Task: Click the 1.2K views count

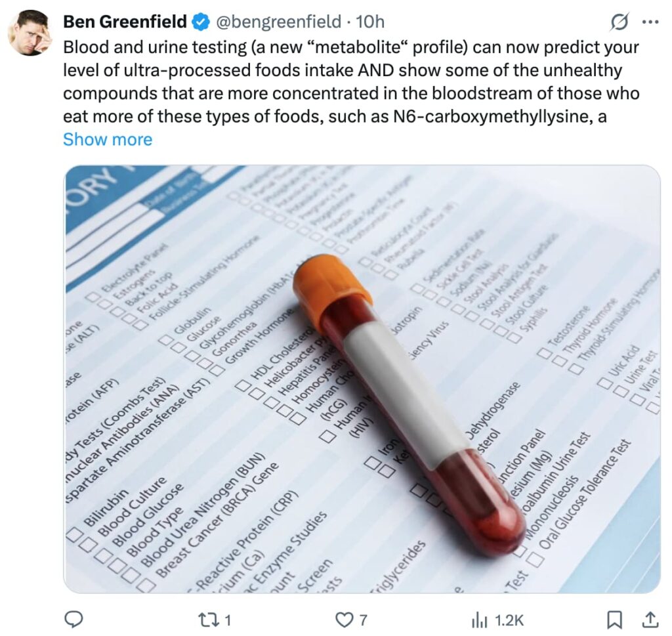Action: (507, 619)
